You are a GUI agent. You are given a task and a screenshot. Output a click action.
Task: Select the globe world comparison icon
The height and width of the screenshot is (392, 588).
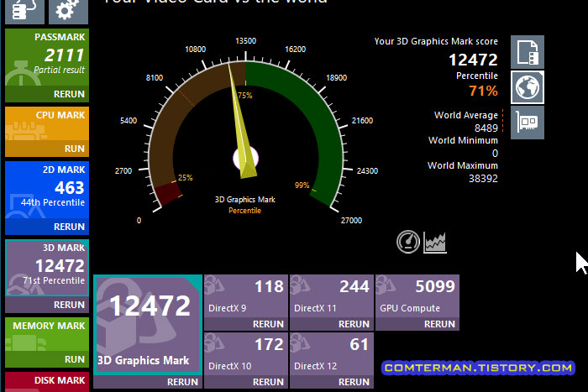tap(528, 87)
